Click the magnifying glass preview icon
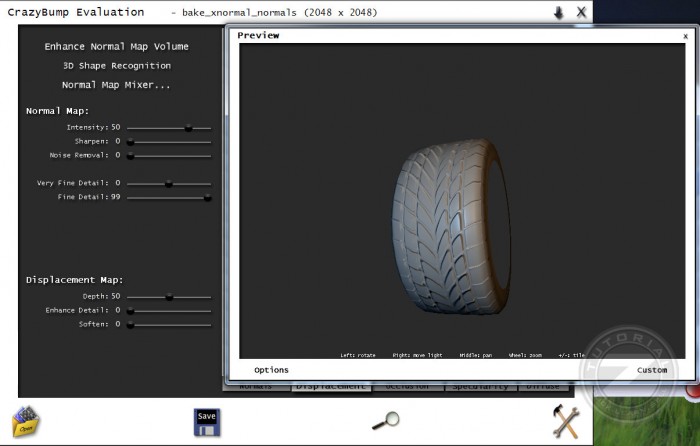Viewport: 700px width, 446px height. tap(385, 421)
